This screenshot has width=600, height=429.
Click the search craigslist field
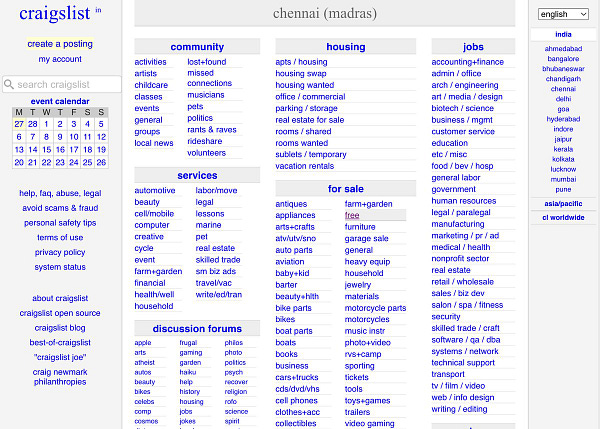62,84
